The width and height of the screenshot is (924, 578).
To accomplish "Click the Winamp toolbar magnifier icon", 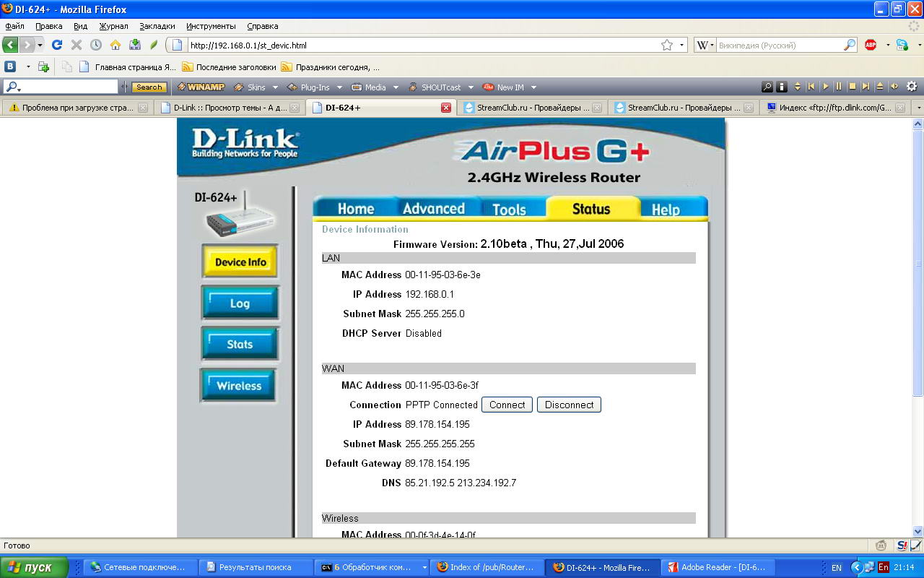I will coord(767,87).
